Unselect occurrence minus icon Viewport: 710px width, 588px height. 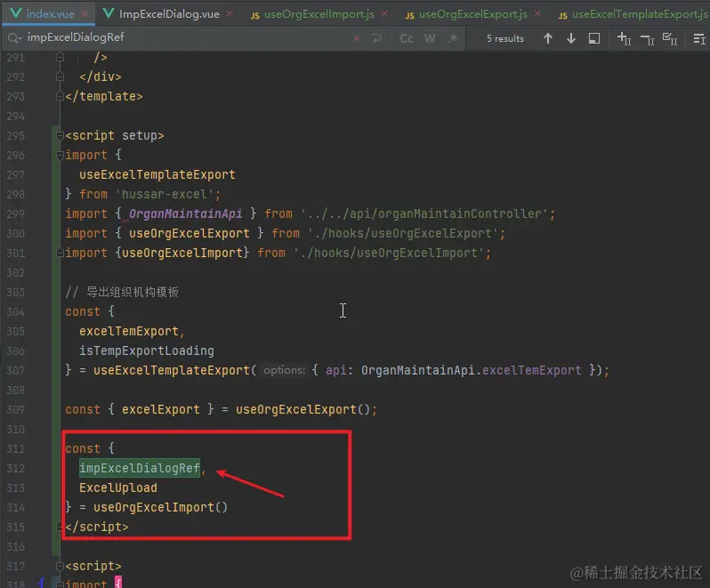647,40
